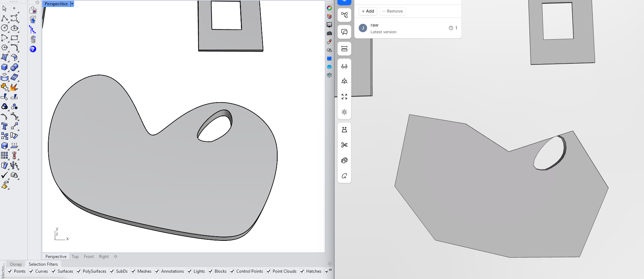This screenshot has height=279, width=644.
Task: Select the Circle tool
Action: pos(5,28)
